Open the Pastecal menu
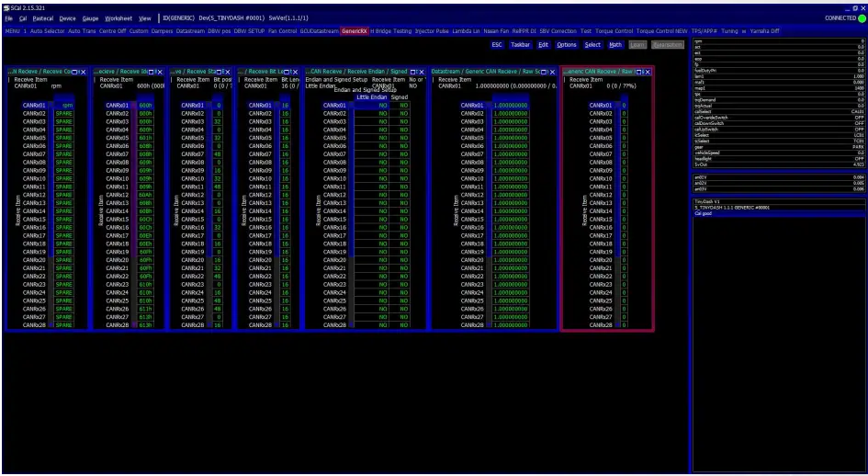Screen dimensions: 868x476 [x=42, y=18]
